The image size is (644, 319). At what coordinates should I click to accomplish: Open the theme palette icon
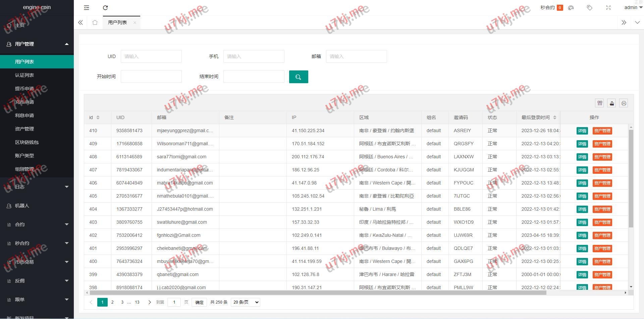571,8
